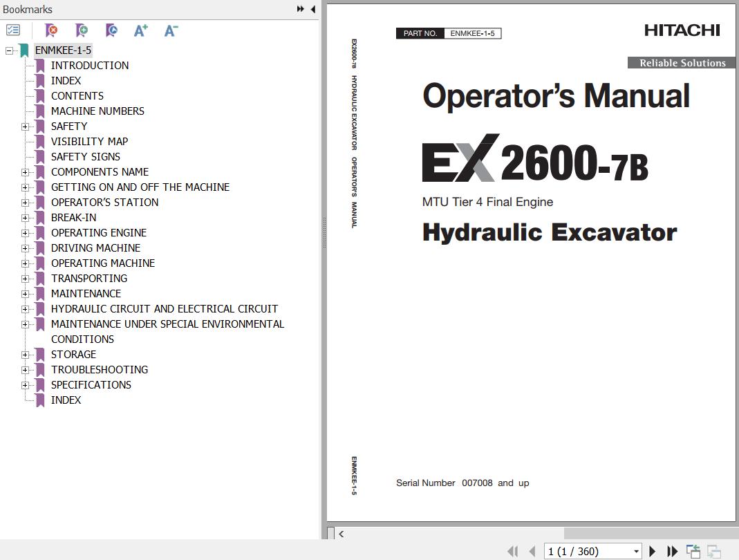
Task: Click the Bookmarks panel title
Action: [28, 10]
